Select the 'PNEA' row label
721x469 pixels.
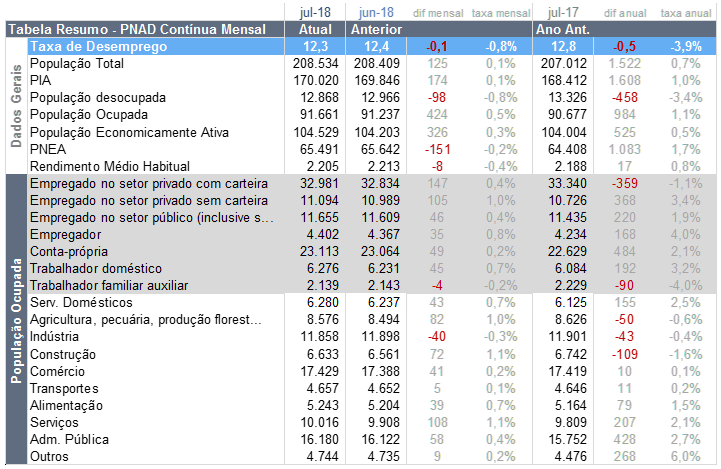pyautogui.click(x=48, y=149)
